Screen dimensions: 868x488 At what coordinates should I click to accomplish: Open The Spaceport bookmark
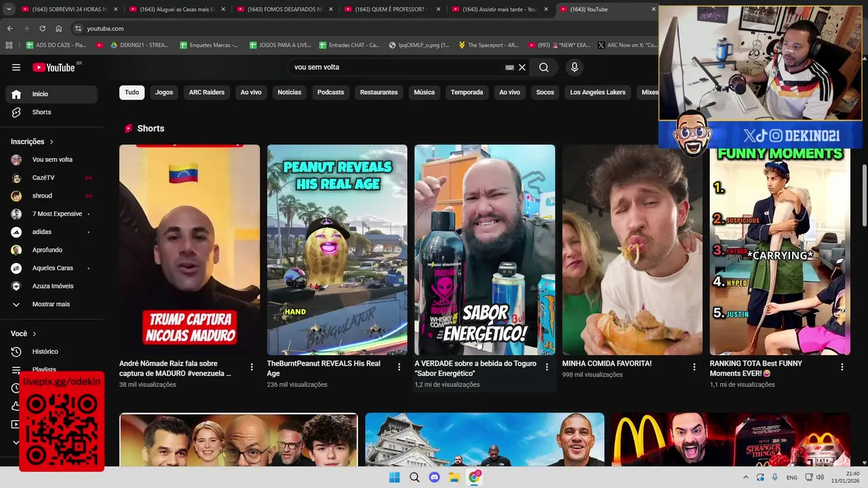click(x=488, y=45)
